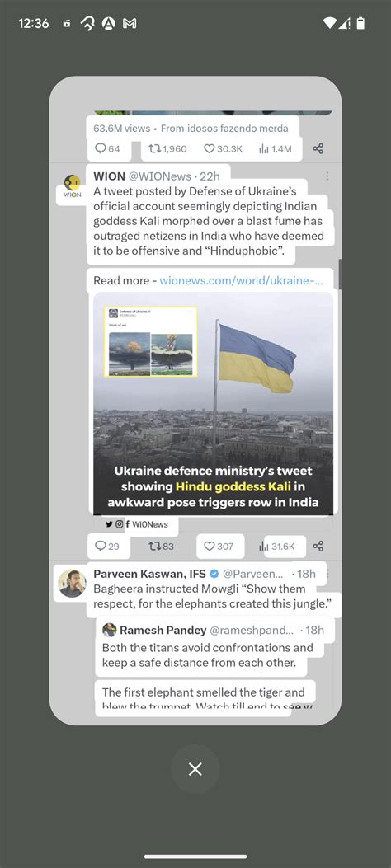Open the three-dot menu on WION tweet

[327, 176]
